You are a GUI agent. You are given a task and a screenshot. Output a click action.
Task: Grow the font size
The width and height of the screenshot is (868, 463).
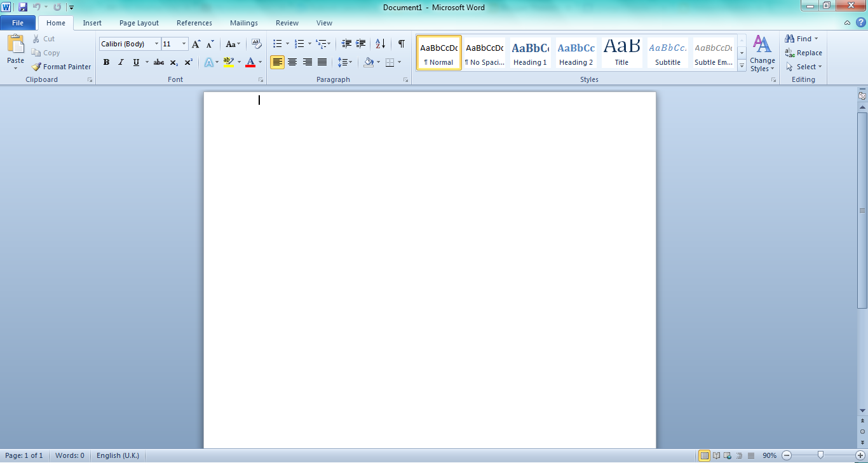(196, 44)
